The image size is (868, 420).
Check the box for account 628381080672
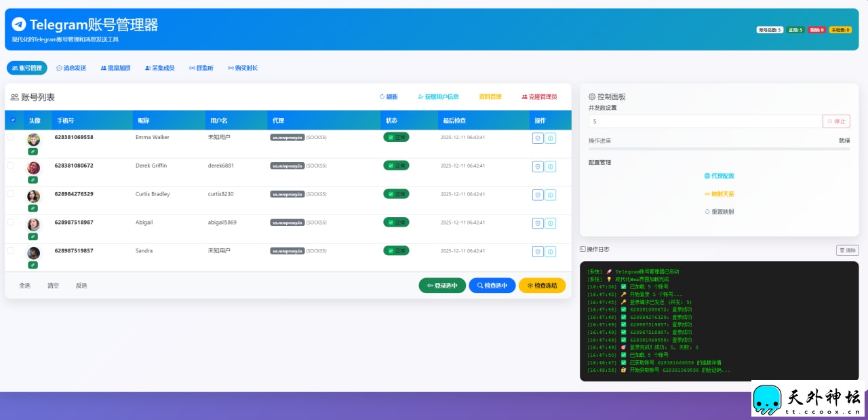[x=10, y=166]
